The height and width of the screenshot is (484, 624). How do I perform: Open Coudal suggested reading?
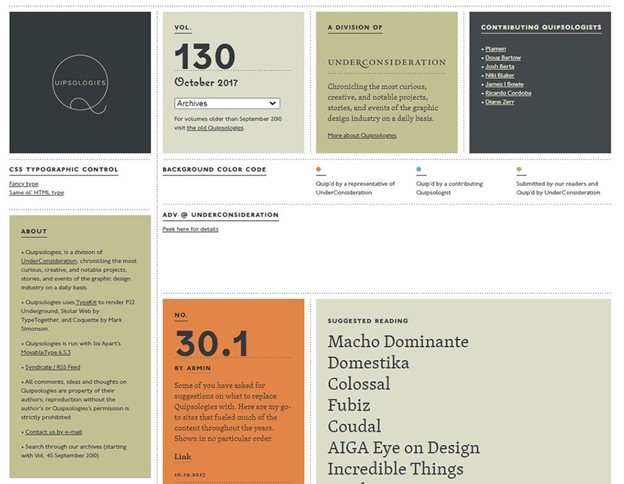pyautogui.click(x=354, y=426)
